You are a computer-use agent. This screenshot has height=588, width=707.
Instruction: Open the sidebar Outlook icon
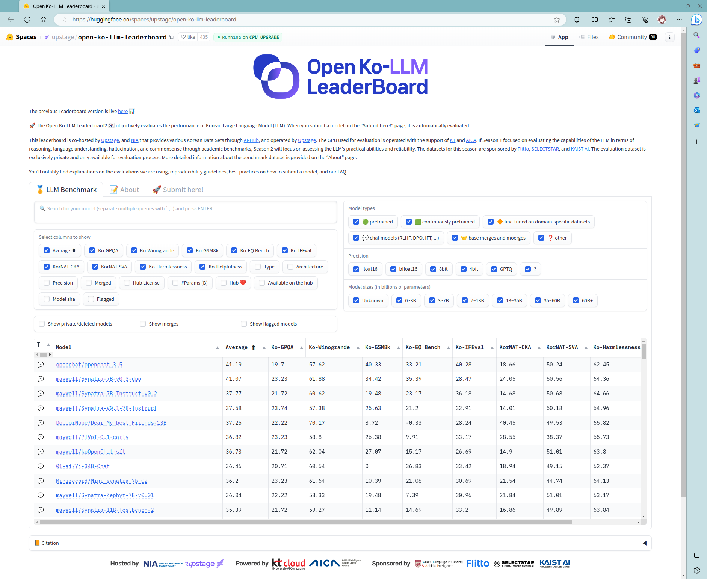click(x=697, y=110)
